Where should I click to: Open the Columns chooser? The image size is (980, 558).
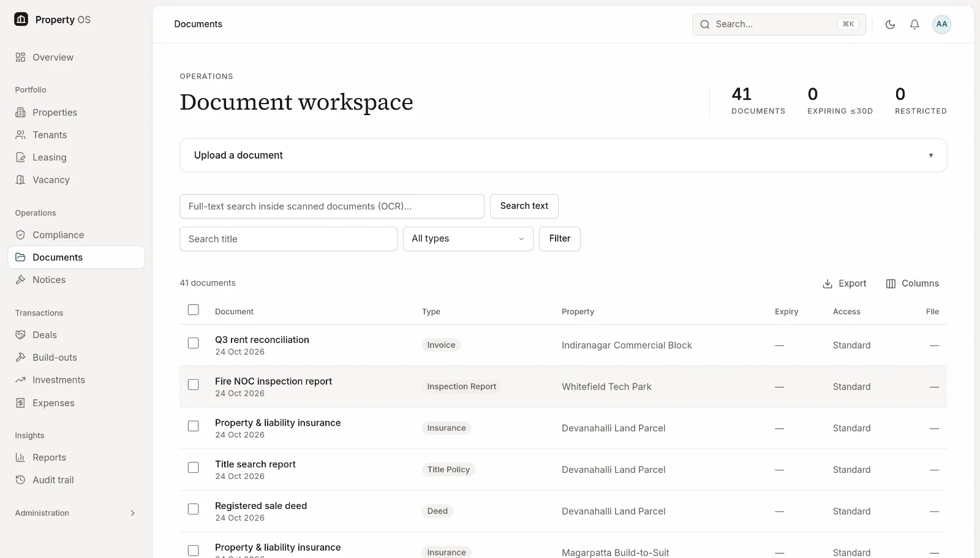coord(912,284)
